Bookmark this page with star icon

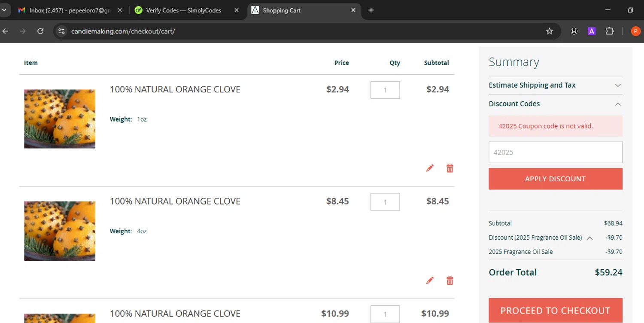tap(550, 31)
